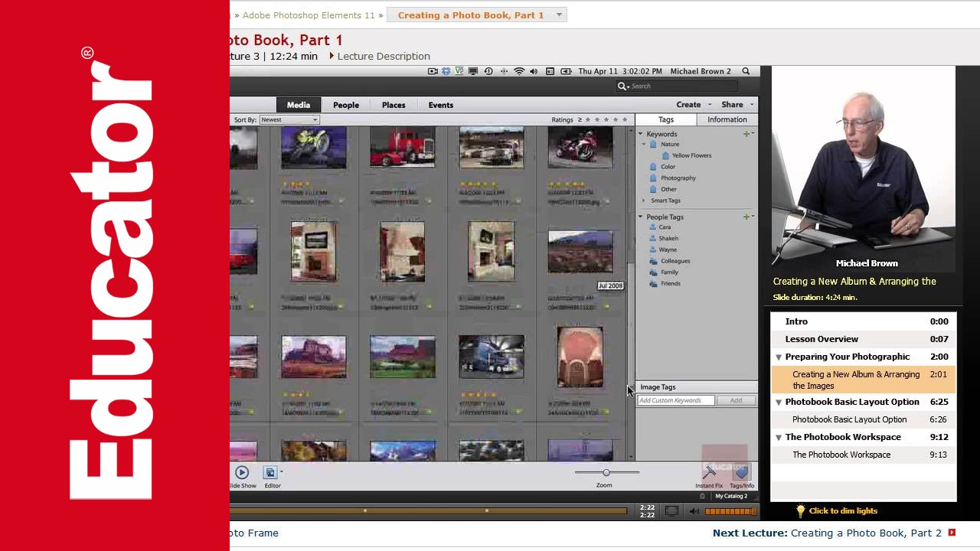Click the Wayne person tag icon
Viewport: 980px width, 551px height.
pos(653,249)
